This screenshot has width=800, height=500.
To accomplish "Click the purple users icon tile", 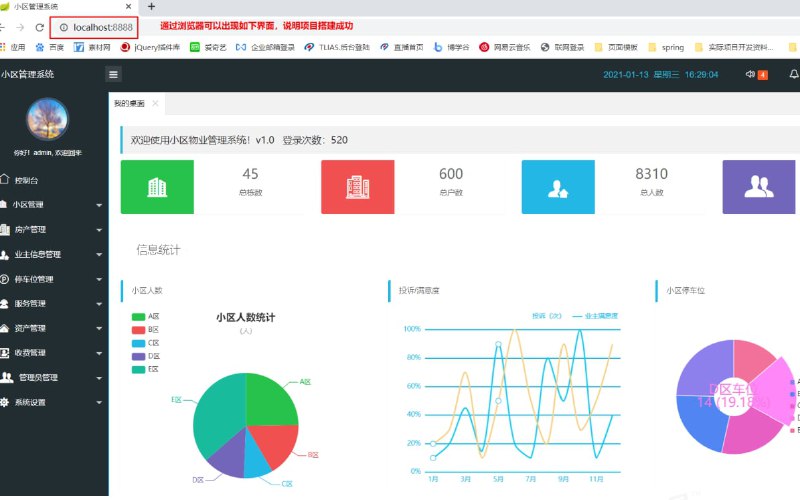I will pyautogui.click(x=759, y=187).
